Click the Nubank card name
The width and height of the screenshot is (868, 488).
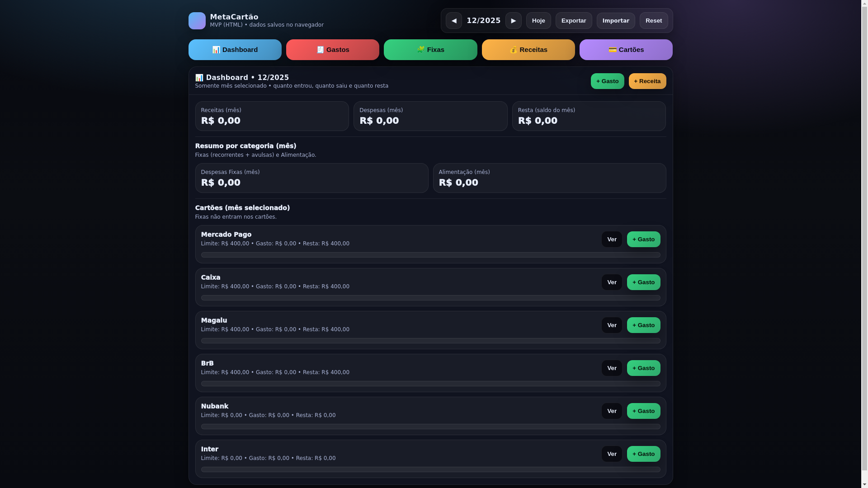point(215,406)
